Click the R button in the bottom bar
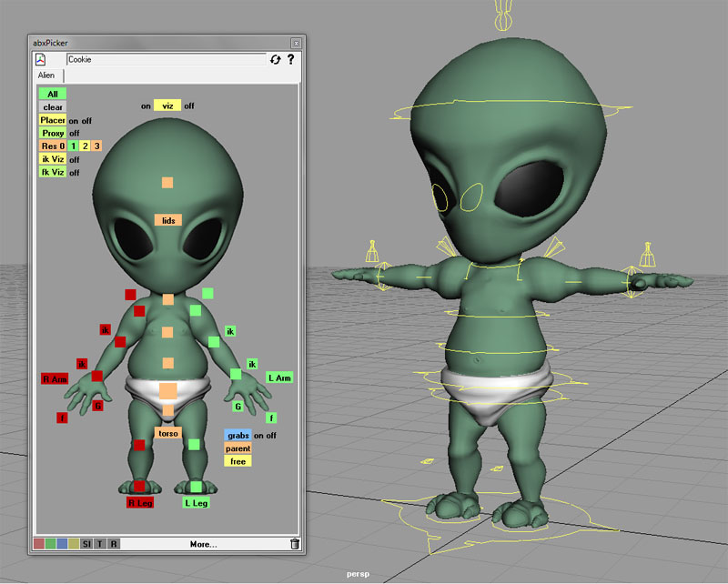 113,544
